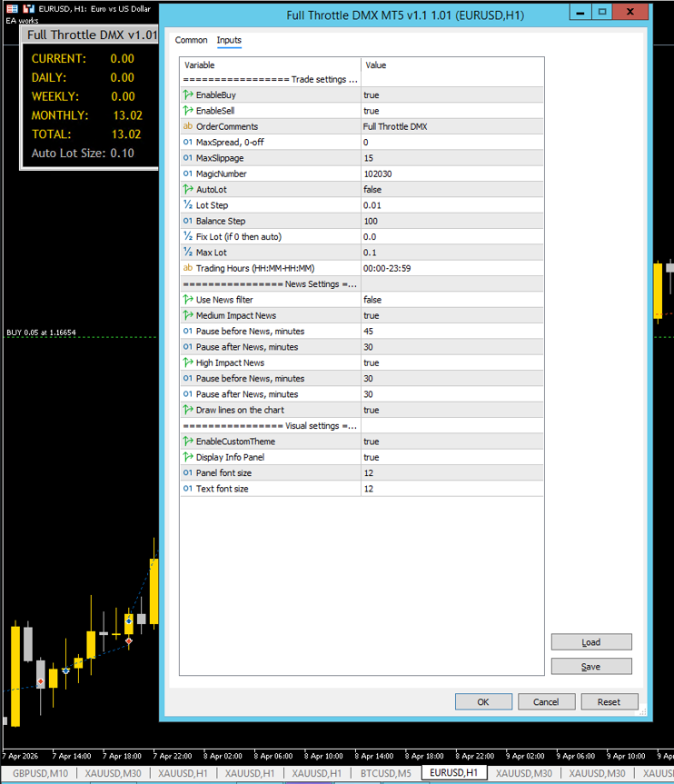Click the Load button
Screen dimensions: 674x784
click(x=590, y=642)
